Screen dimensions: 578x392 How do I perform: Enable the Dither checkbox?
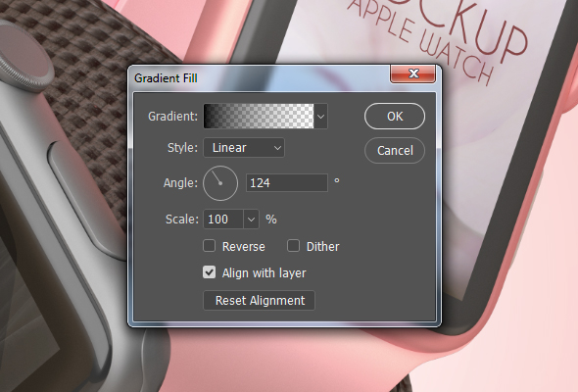[294, 246]
